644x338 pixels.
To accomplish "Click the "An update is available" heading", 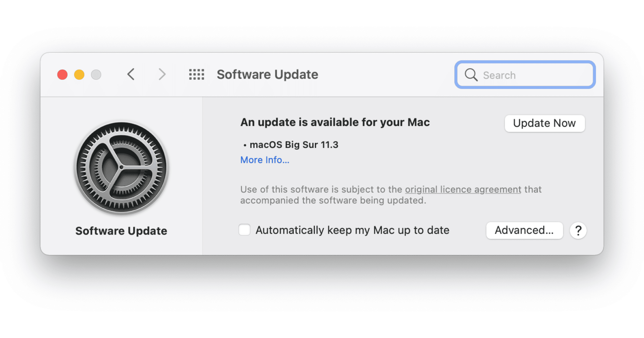I will pos(335,122).
